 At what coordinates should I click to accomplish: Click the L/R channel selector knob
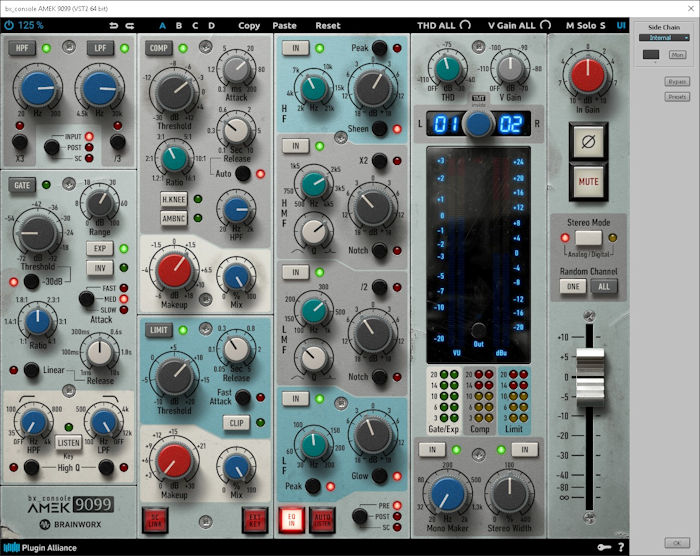tap(478, 124)
